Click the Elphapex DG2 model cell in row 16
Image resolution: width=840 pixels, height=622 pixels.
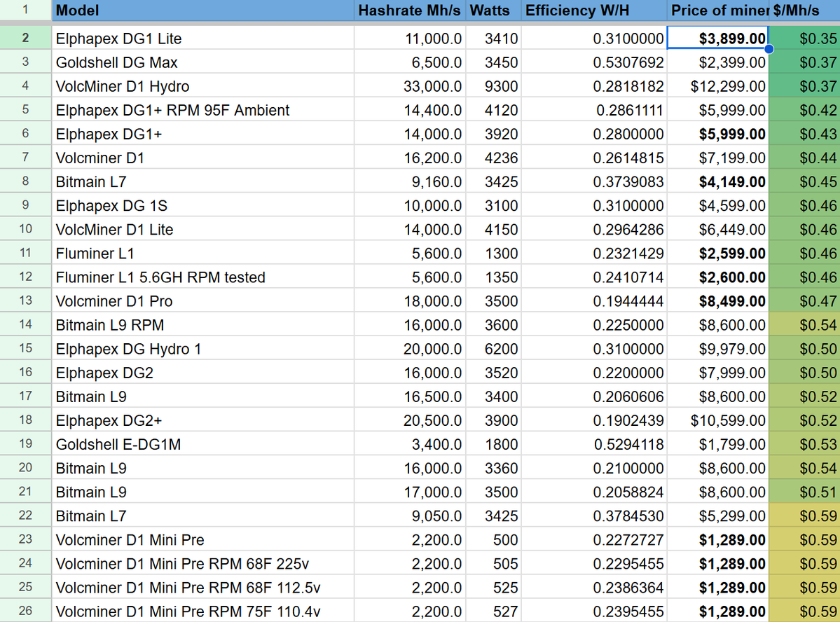pos(202,373)
